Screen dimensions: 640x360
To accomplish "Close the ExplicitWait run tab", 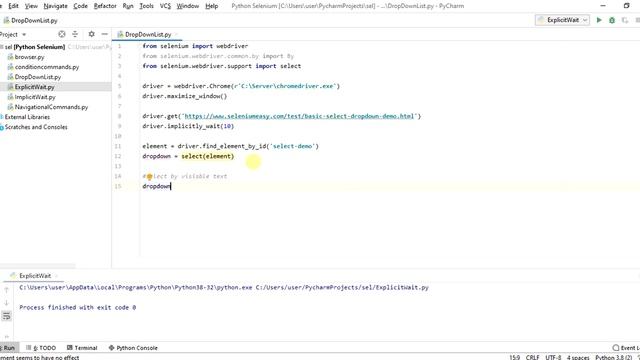I will (x=56, y=276).
